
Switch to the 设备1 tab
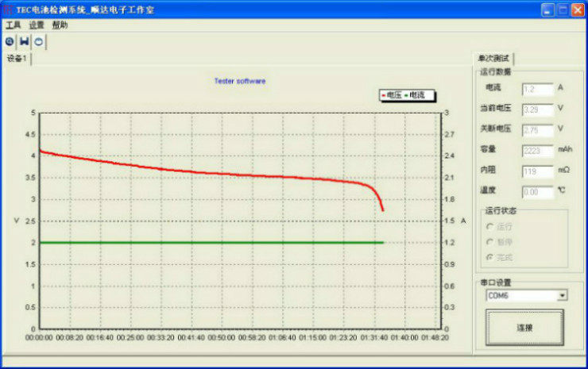[17, 59]
